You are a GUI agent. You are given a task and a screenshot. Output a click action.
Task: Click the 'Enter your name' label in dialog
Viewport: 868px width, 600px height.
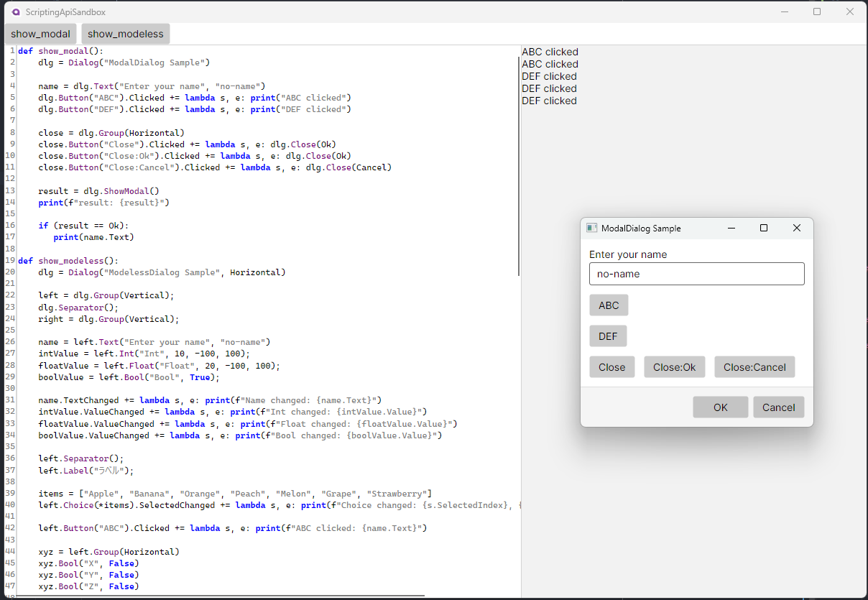(628, 254)
